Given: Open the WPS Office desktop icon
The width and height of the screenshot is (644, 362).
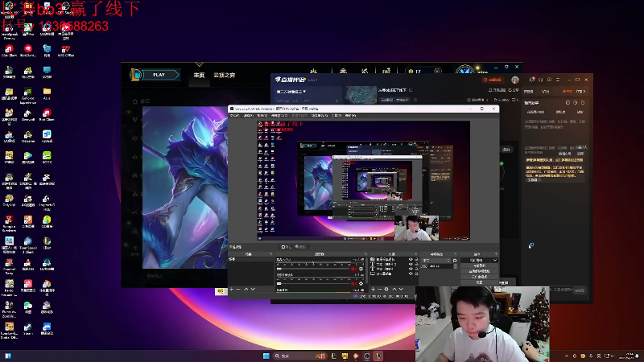Looking at the screenshot, I should (x=66, y=51).
